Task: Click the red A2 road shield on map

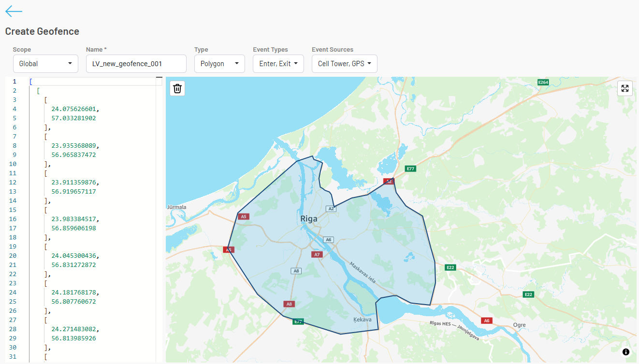Action: click(x=389, y=181)
